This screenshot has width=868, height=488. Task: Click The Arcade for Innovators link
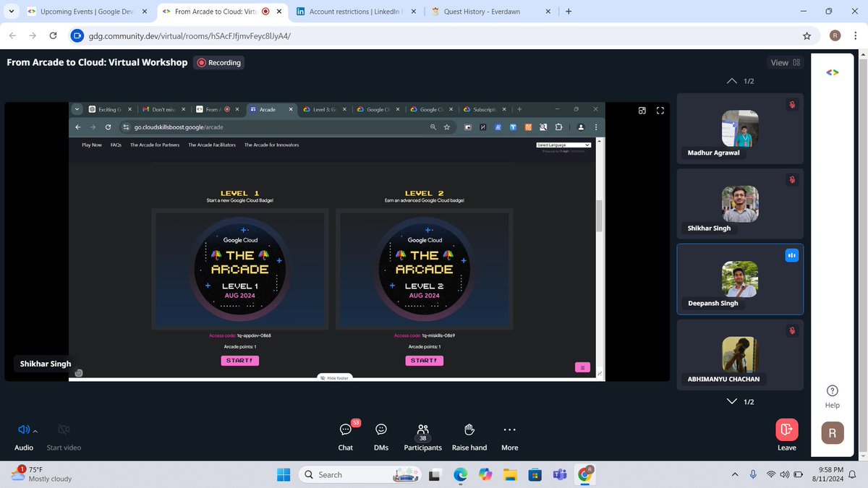click(271, 145)
